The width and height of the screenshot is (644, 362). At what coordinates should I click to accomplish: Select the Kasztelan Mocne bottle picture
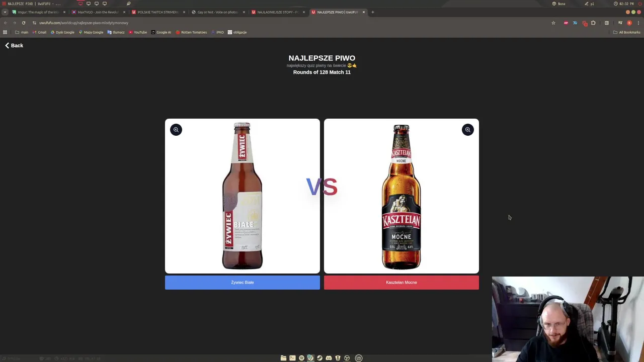pos(401,196)
